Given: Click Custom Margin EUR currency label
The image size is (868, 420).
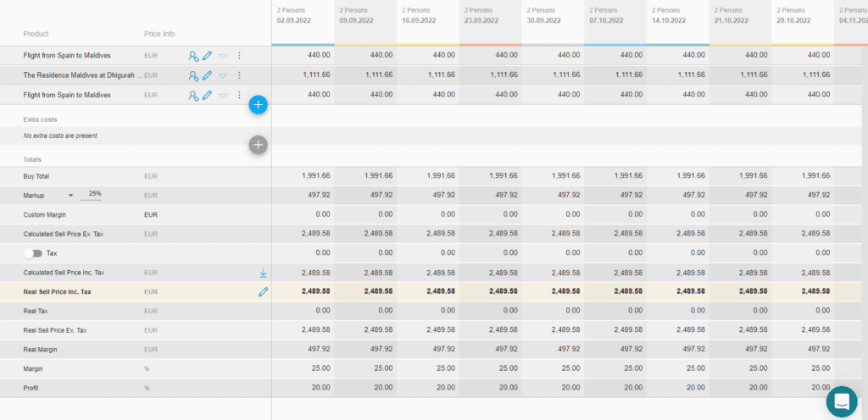Looking at the screenshot, I should [151, 214].
